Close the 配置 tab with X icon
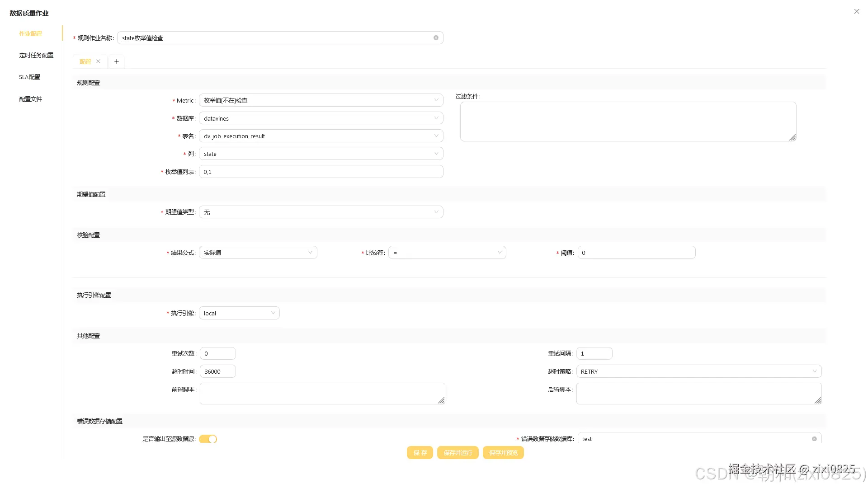 98,61
